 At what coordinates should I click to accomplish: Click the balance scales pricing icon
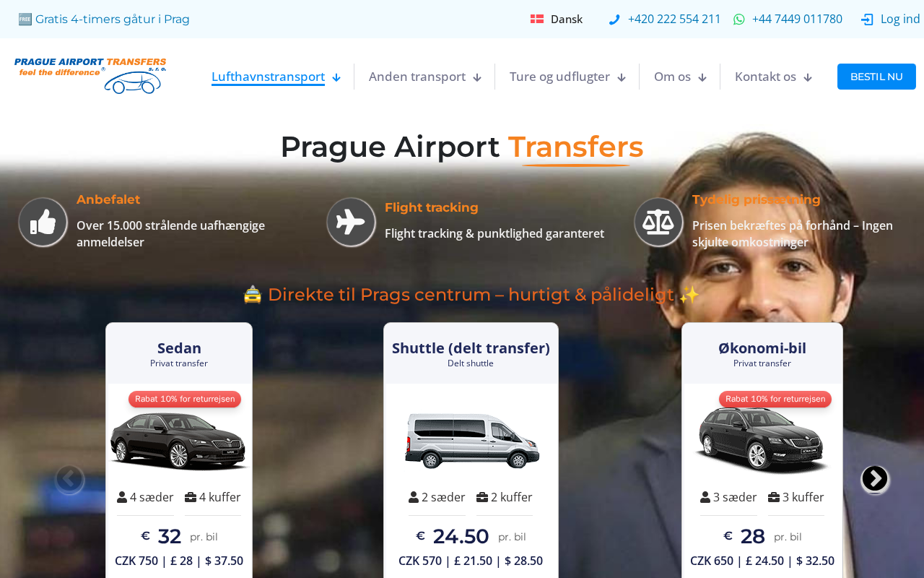pos(658,222)
